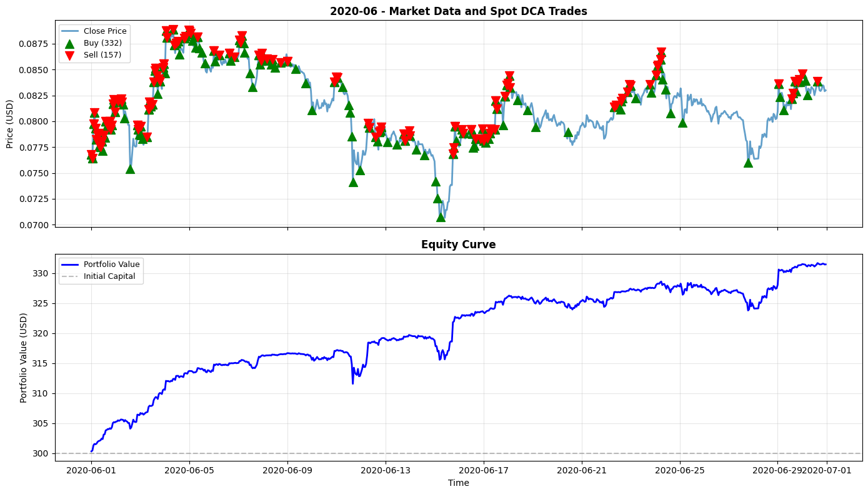Screen dimensions: 868x494
Task: Click the red Sell triangle in legend
Action: (x=69, y=55)
